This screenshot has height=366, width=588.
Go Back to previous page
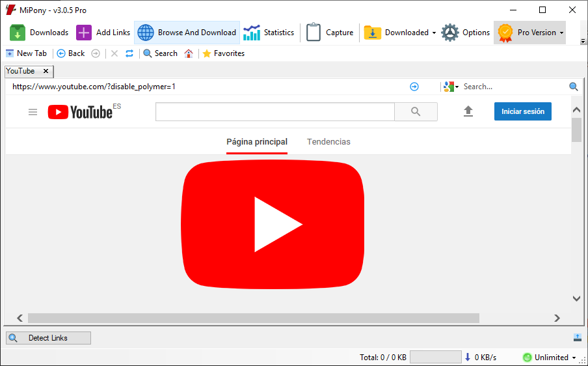pos(71,53)
